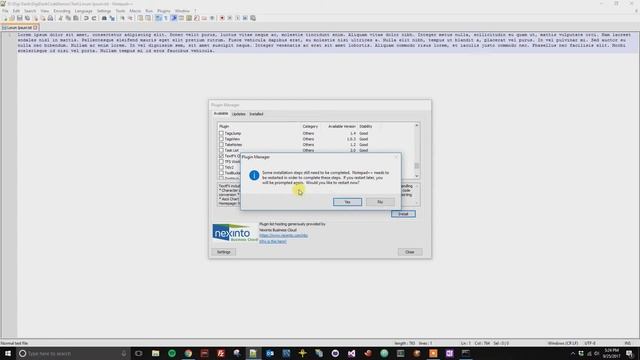Screen dimensions: 640x360
Task: Open the Encoding menu
Action: click(x=62, y=11)
